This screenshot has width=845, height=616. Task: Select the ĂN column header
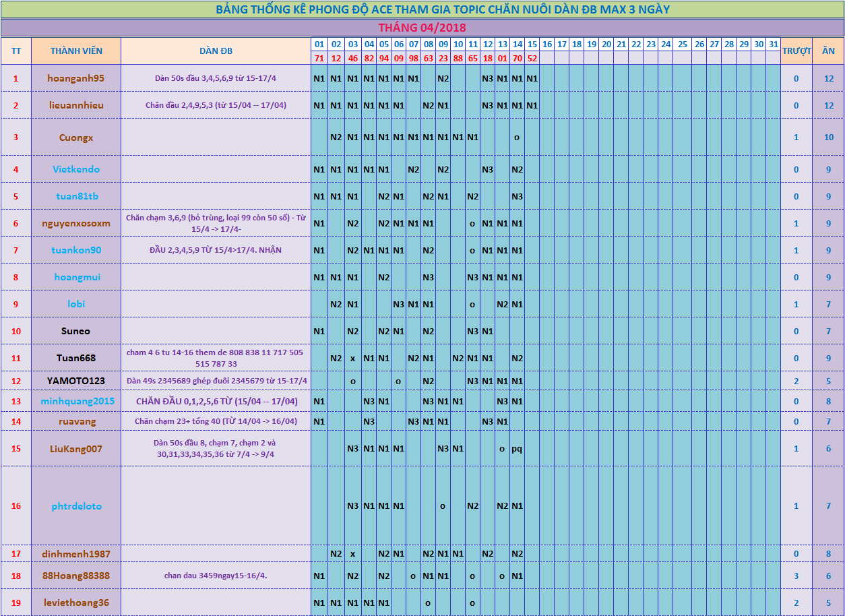(828, 51)
